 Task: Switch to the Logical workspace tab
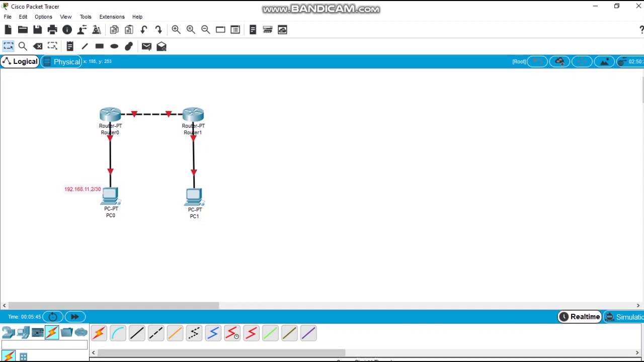(20, 61)
